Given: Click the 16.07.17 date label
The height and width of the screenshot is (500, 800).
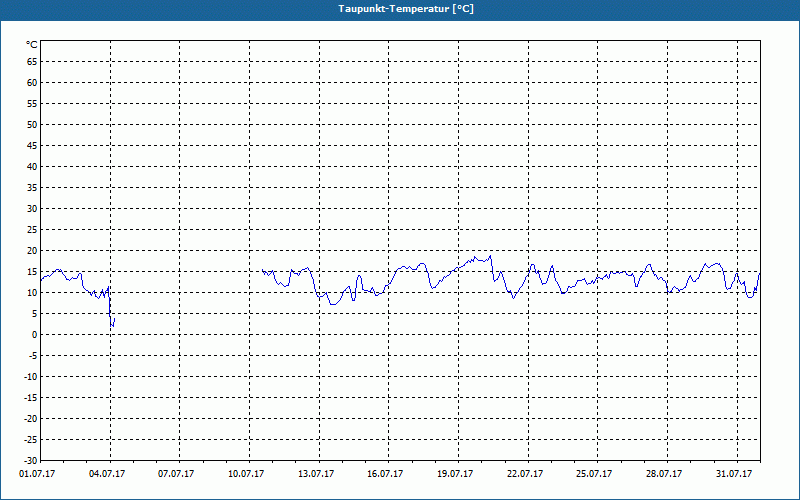Looking at the screenshot, I should click(x=385, y=474).
